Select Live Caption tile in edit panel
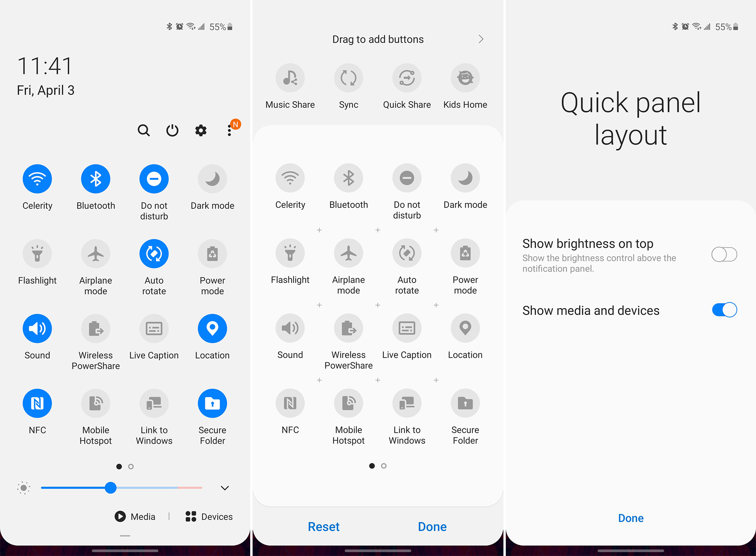Screen dimensions: 756x556 click(407, 328)
